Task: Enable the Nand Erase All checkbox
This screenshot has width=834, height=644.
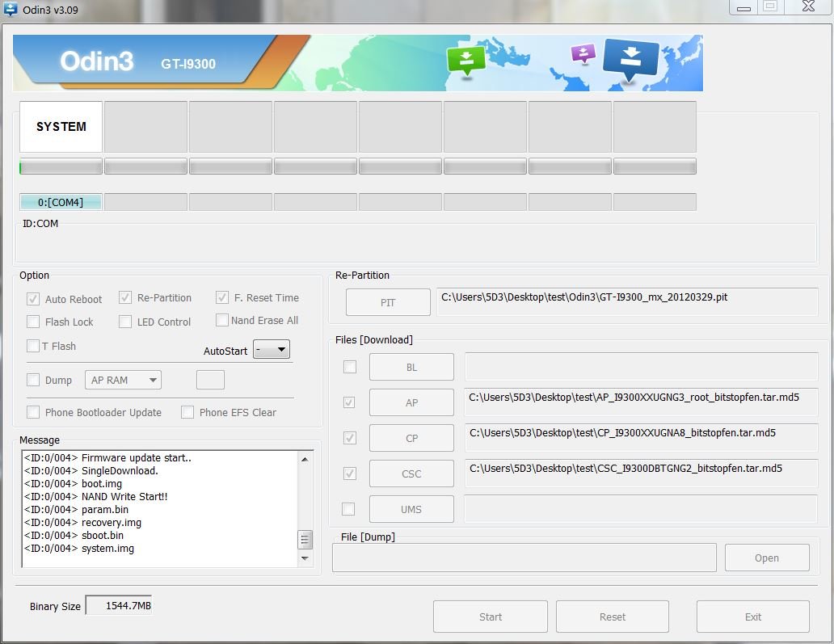Action: 221,320
